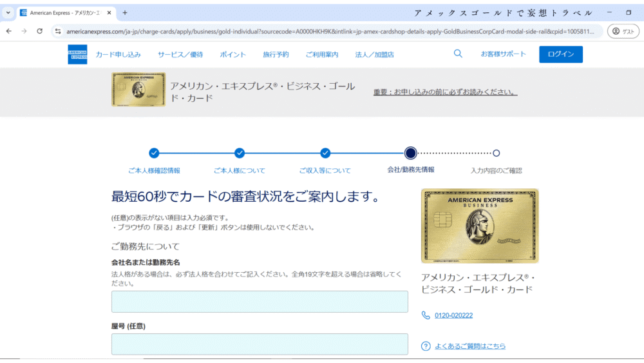Viewport: 644px width, 363px height.
Task: Open the site information icon in the address bar
Action: (58, 31)
